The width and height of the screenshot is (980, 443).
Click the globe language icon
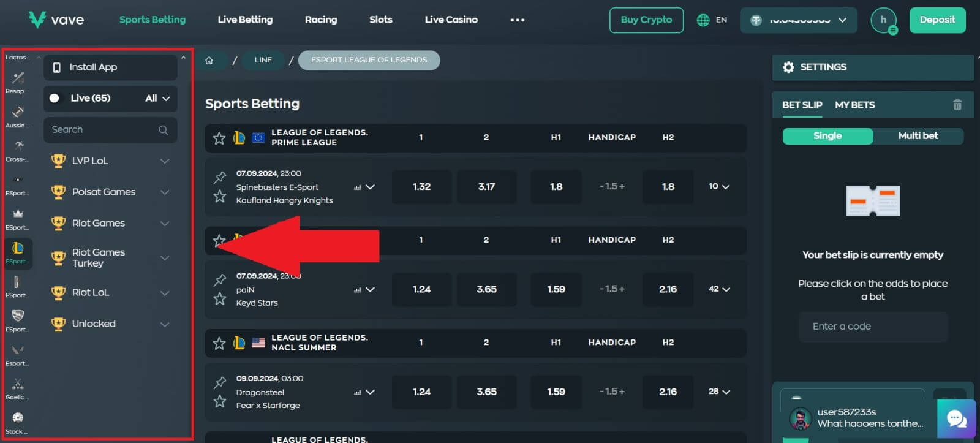pyautogui.click(x=703, y=20)
